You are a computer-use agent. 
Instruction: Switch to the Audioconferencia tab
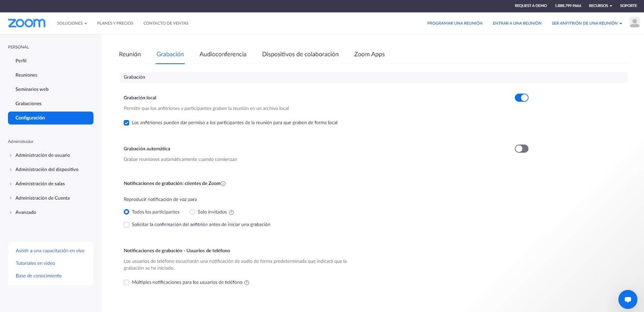(x=223, y=54)
